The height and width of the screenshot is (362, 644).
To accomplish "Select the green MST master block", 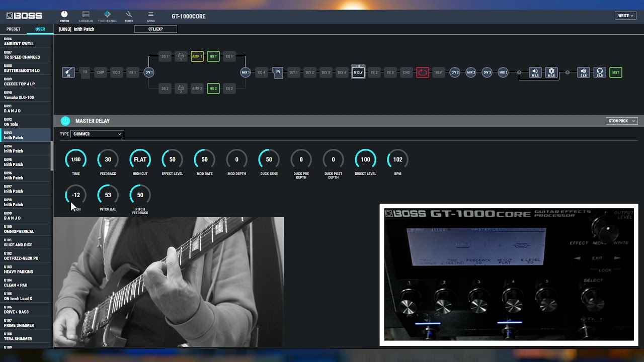I will [616, 72].
